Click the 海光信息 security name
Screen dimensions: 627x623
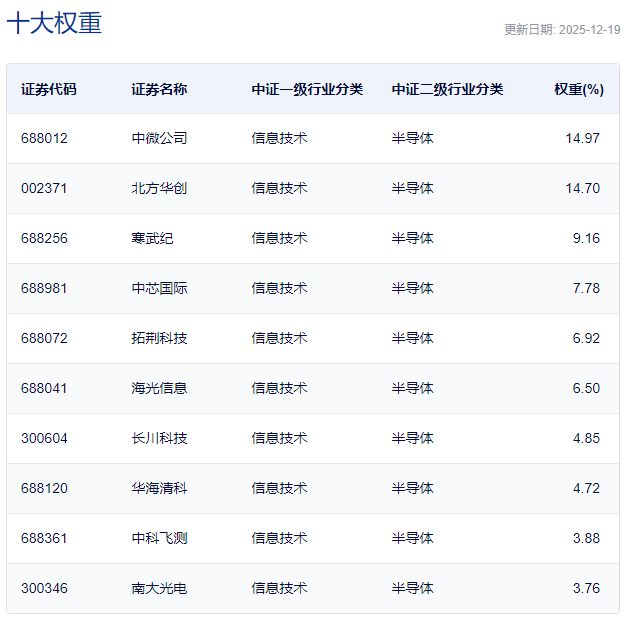pyautogui.click(x=159, y=388)
